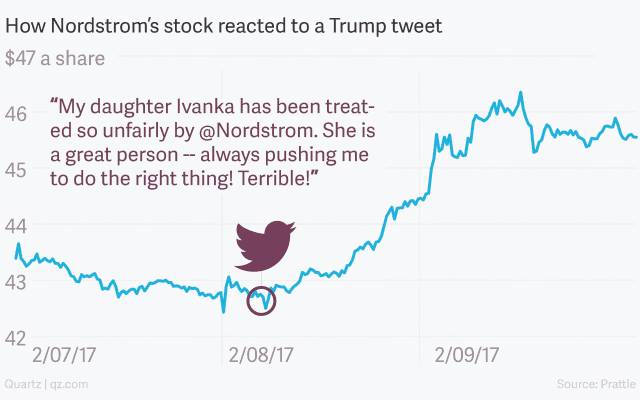This screenshot has height=400, width=640.
Task: Select the 42 y-axis label
Action: [19, 339]
